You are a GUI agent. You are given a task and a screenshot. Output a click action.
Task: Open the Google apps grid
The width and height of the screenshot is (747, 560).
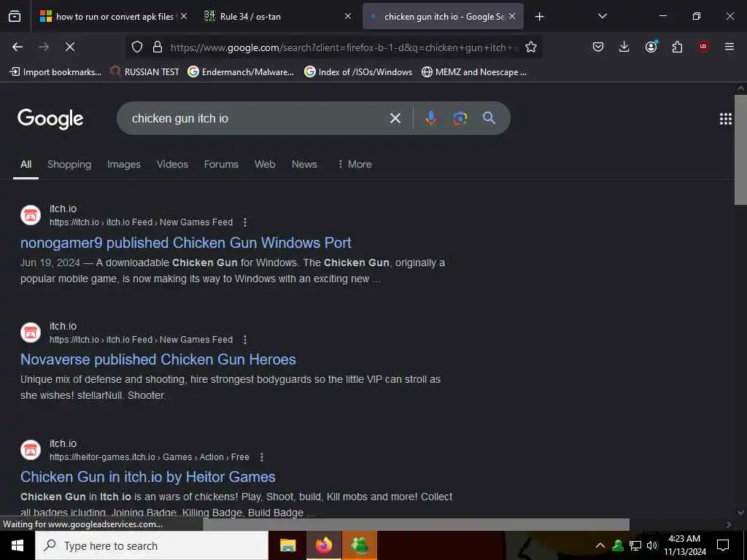(726, 119)
